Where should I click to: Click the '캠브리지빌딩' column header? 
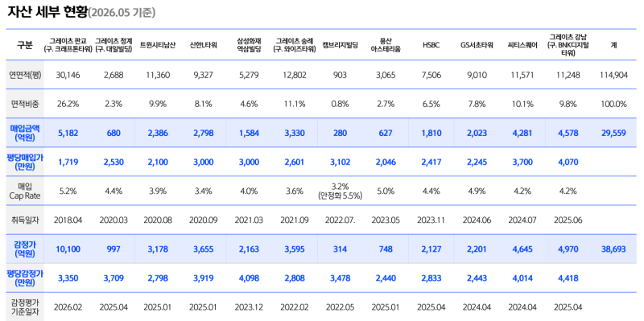pos(340,45)
